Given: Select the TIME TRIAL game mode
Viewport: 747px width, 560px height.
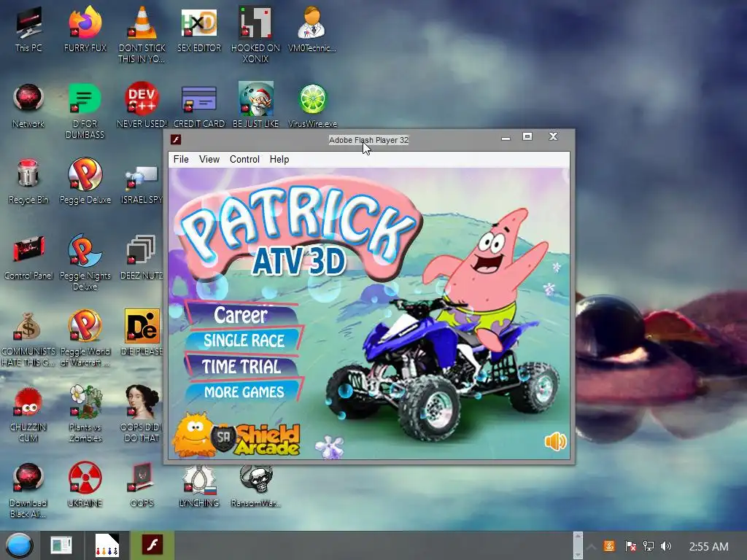Looking at the screenshot, I should [242, 366].
